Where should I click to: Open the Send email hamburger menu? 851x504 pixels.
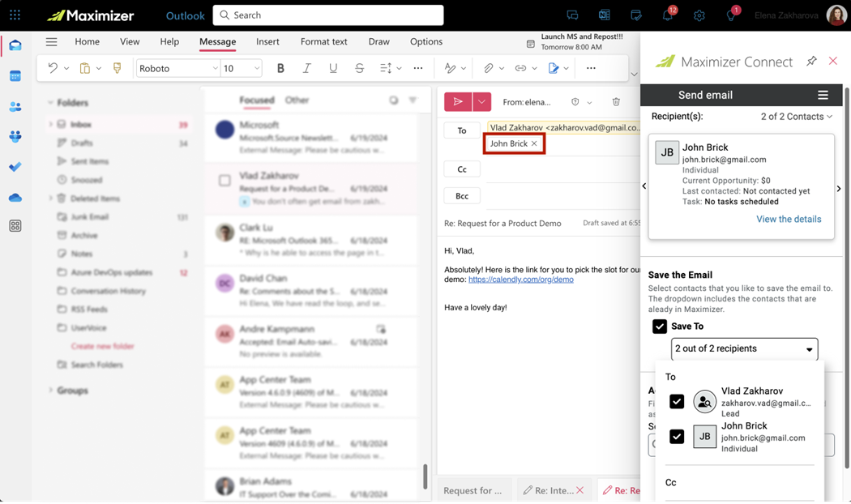pyautogui.click(x=823, y=95)
